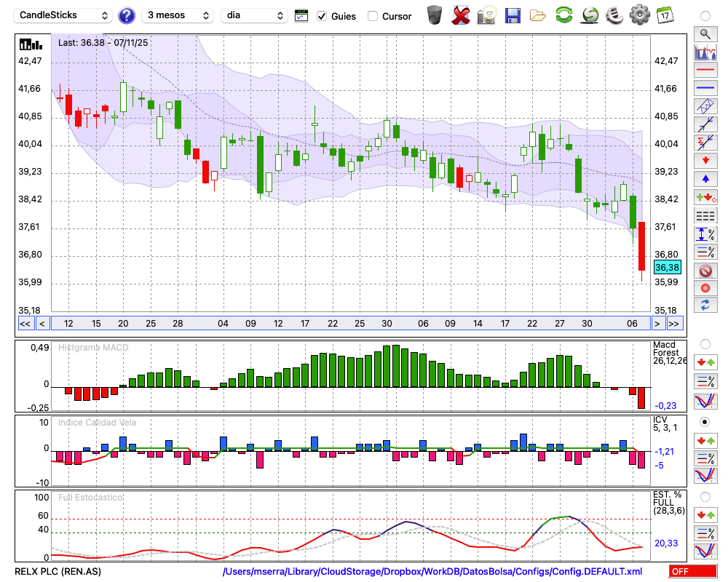This screenshot has width=728, height=582.
Task: Click the main chart lines-percent icon
Action: click(x=705, y=252)
